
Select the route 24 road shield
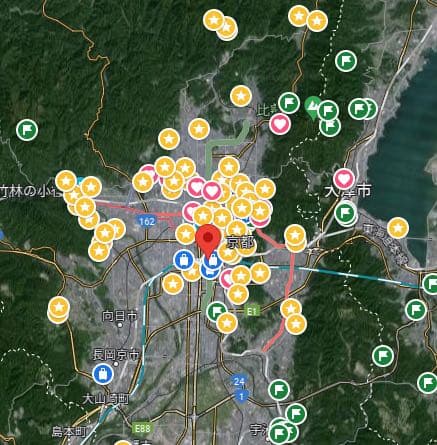tap(239, 382)
